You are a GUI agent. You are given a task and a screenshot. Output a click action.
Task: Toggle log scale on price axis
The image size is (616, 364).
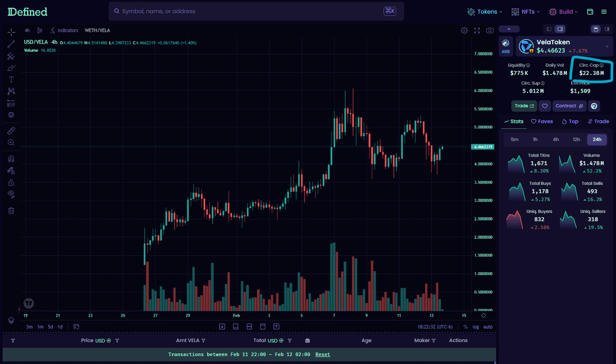click(x=476, y=327)
